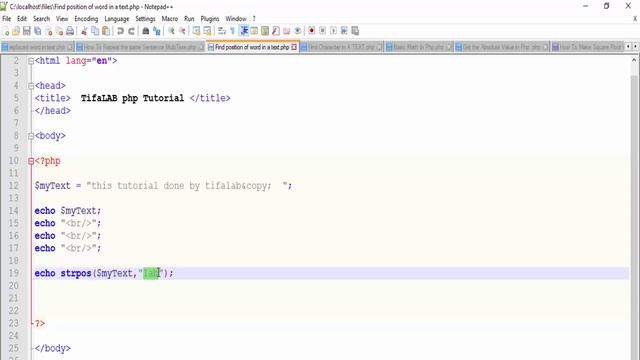The height and width of the screenshot is (360, 640).
Task: Click the vertical scrollbar up arrow
Action: click(x=634, y=60)
